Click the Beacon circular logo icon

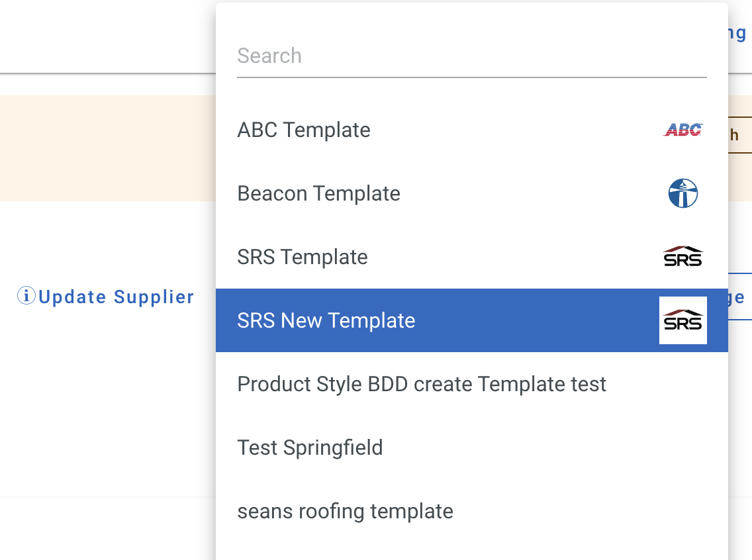pos(682,193)
